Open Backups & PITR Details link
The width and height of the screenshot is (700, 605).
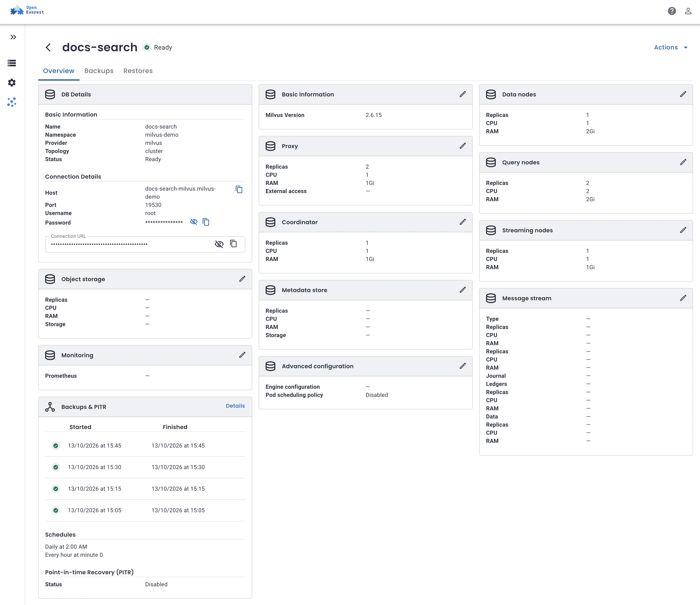236,406
